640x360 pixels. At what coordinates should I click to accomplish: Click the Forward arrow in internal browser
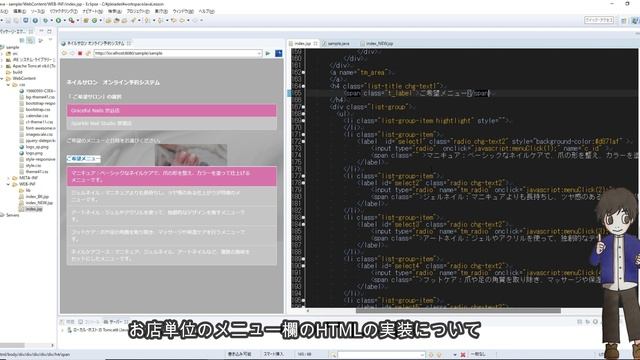point(72,53)
